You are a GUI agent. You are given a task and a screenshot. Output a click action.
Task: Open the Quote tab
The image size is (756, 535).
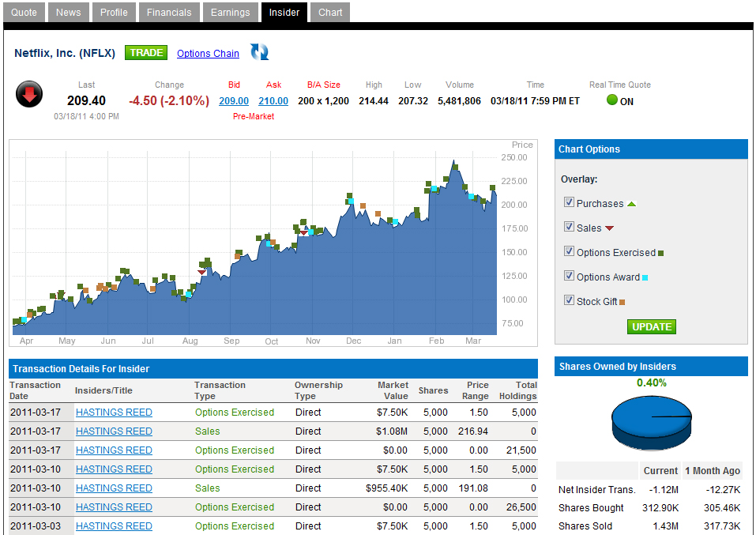[x=24, y=13]
